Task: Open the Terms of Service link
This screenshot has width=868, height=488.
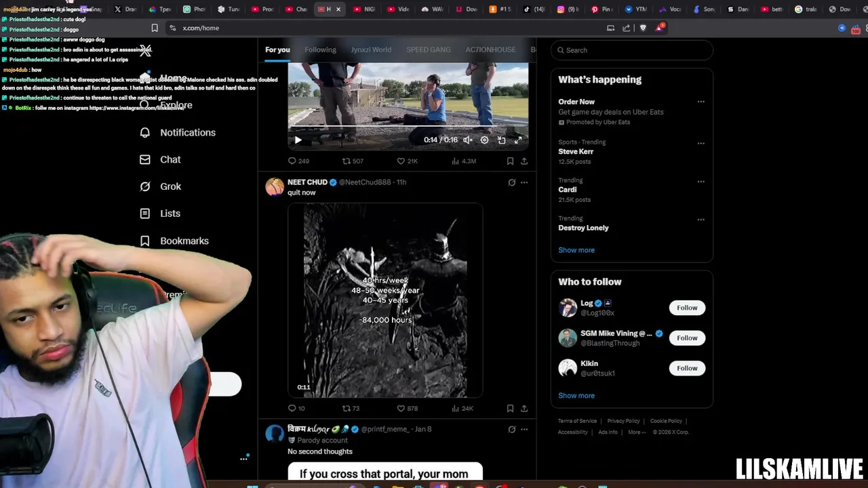Action: click(577, 421)
